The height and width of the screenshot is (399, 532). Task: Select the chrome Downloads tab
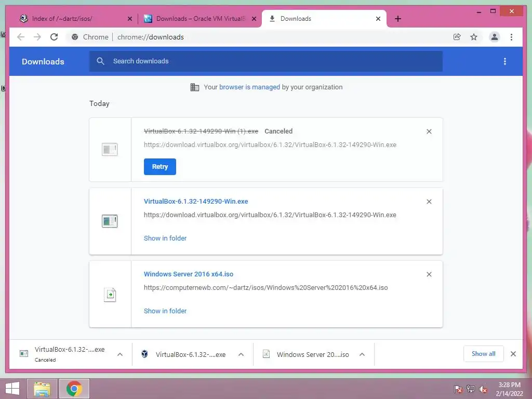click(324, 19)
